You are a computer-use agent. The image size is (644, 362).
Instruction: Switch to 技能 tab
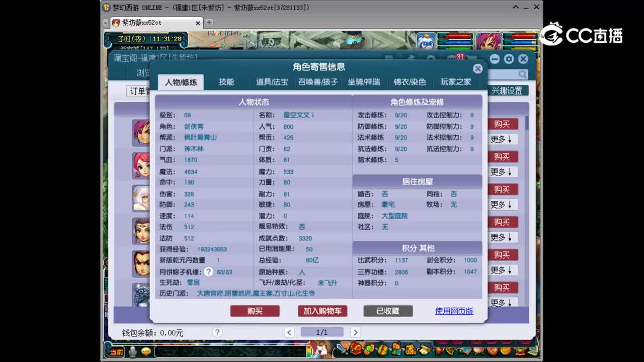pyautogui.click(x=226, y=82)
